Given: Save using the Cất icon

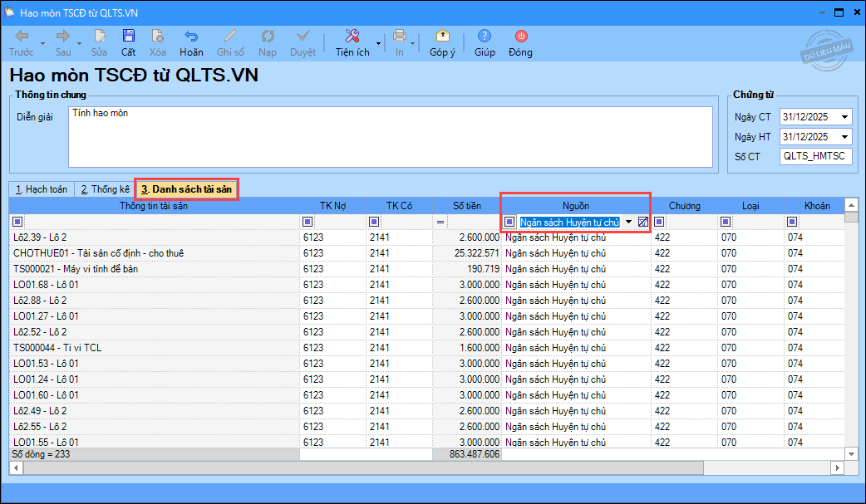Looking at the screenshot, I should point(128,37).
